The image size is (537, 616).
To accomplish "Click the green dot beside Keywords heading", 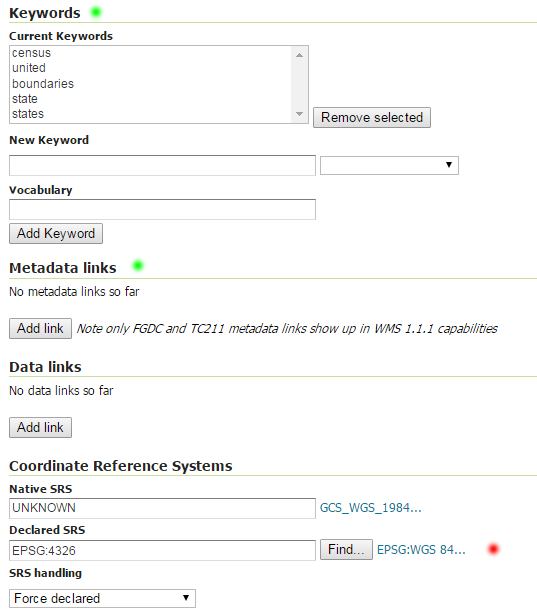I will coord(96,12).
